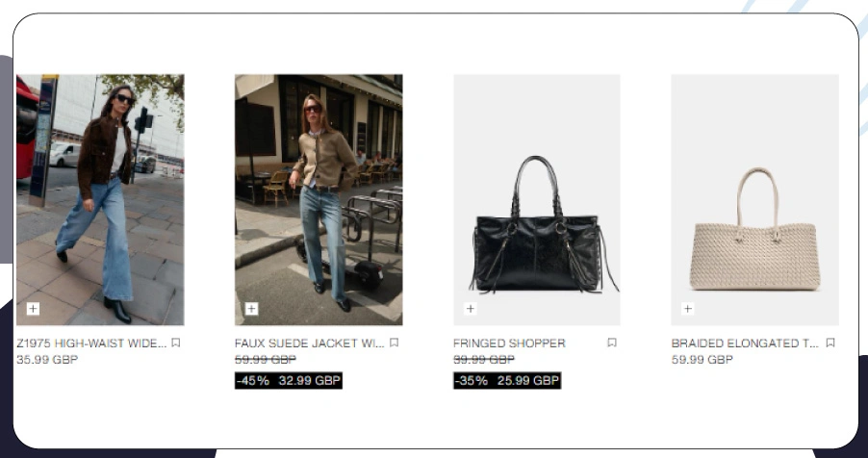Click plus icon on black fringed shopper image
The height and width of the screenshot is (458, 868).
(x=470, y=309)
